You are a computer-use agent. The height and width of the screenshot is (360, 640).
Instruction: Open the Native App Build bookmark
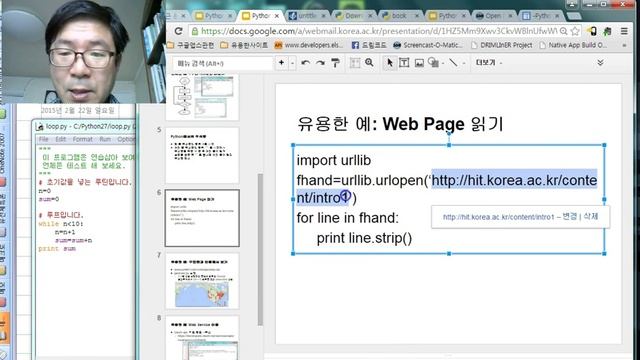pos(573,45)
